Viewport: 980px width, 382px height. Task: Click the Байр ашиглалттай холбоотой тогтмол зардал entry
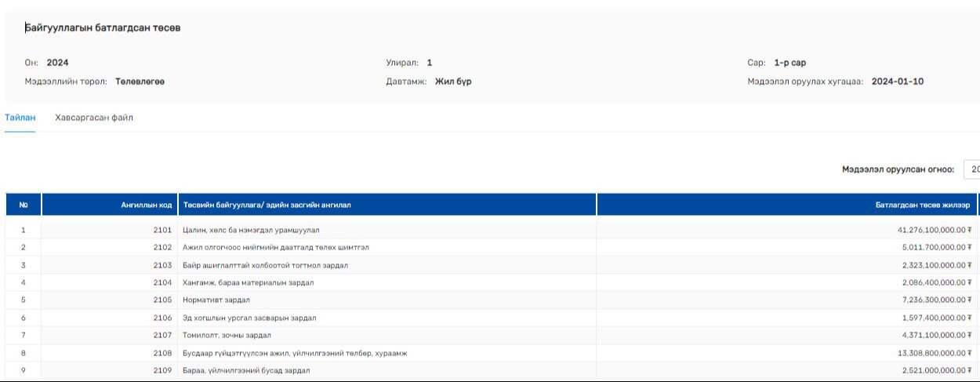(265, 265)
